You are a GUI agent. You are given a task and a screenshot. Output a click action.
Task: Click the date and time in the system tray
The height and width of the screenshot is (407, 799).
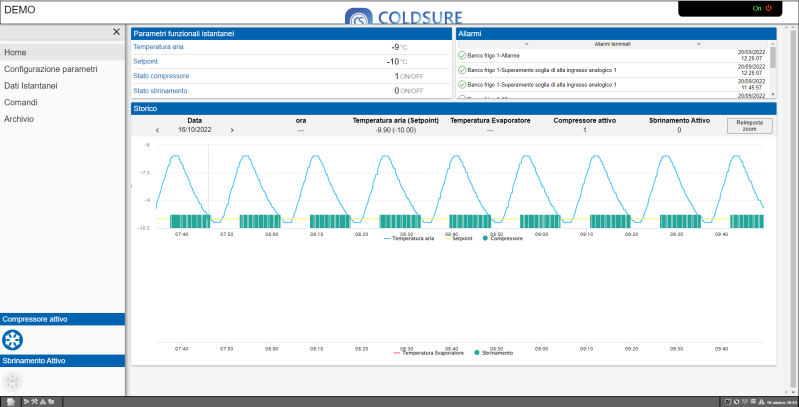(x=782, y=402)
